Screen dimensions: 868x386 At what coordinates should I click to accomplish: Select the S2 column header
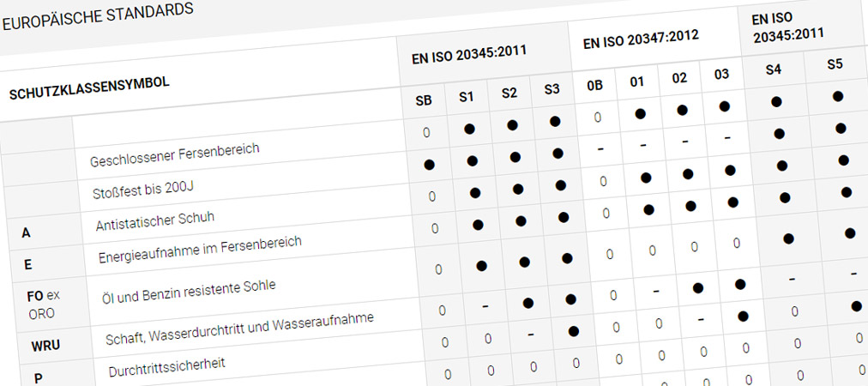[509, 92]
